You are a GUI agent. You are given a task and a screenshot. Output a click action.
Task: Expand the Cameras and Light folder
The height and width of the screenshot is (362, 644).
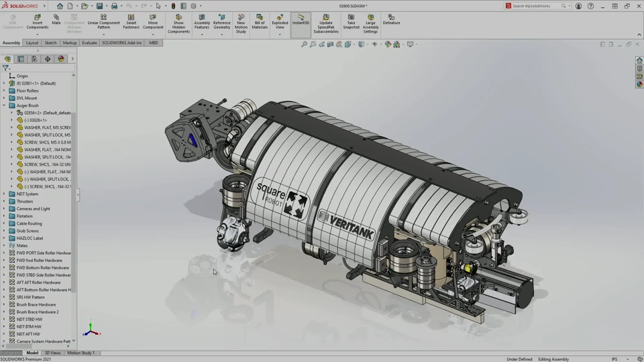coord(4,209)
